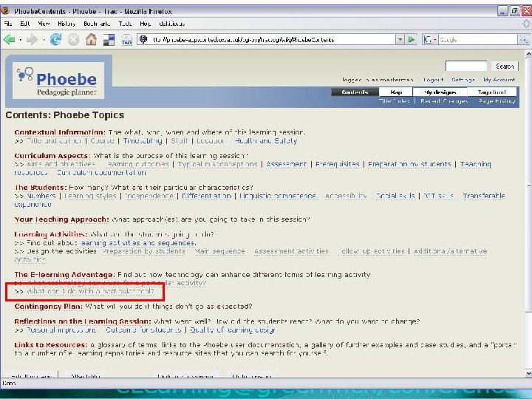Open the Health and Safety link
This screenshot has height=399, width=532.
coord(266,140)
